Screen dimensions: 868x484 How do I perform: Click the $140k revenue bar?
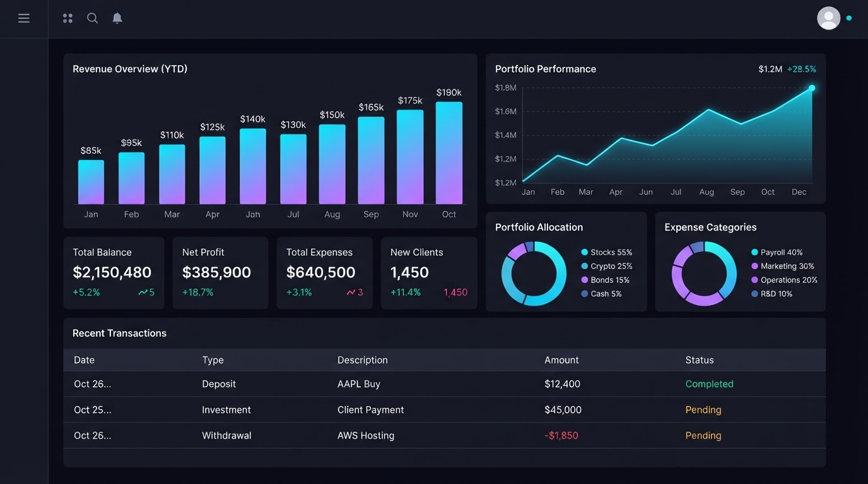click(x=253, y=166)
